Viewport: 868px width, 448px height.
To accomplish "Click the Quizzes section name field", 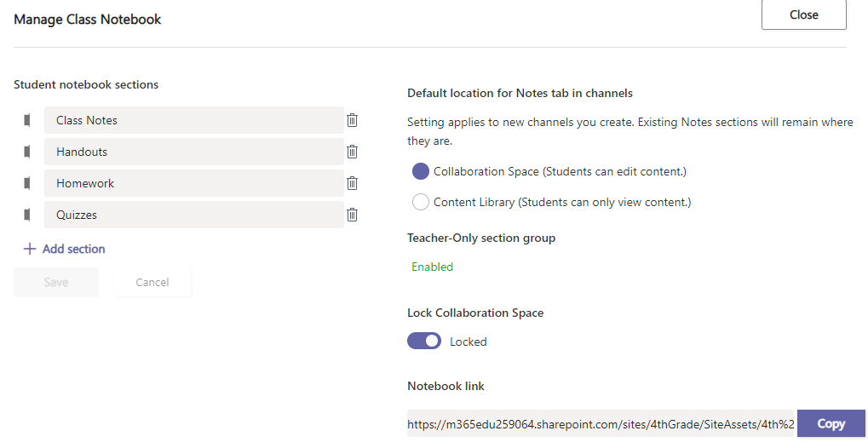I will (193, 215).
